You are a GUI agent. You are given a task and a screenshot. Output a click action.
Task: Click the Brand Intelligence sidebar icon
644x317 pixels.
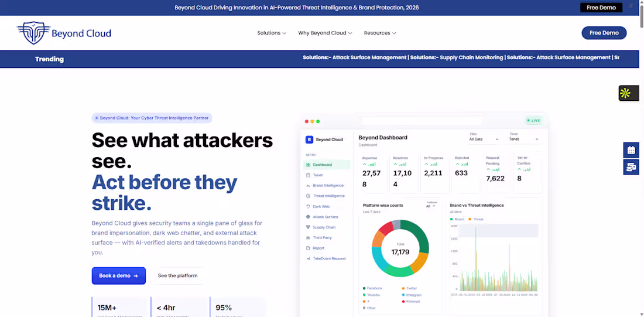[308, 185]
